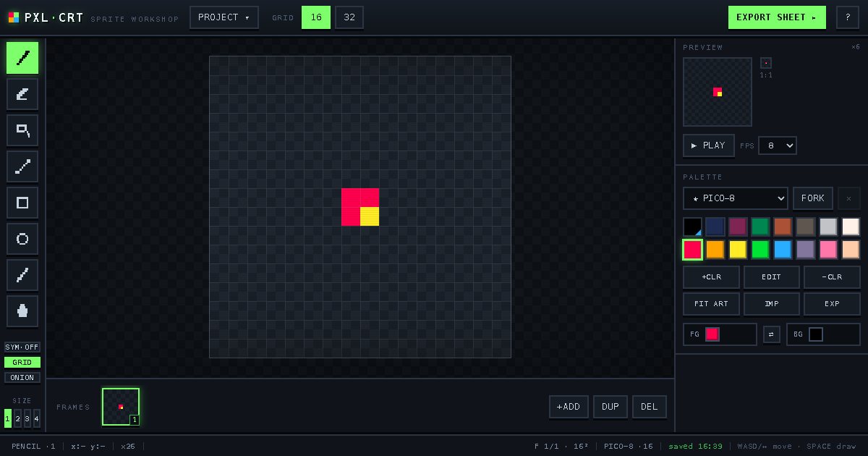The image size is (868, 456).
Task: Remove a color with -CLR
Action: (x=832, y=277)
